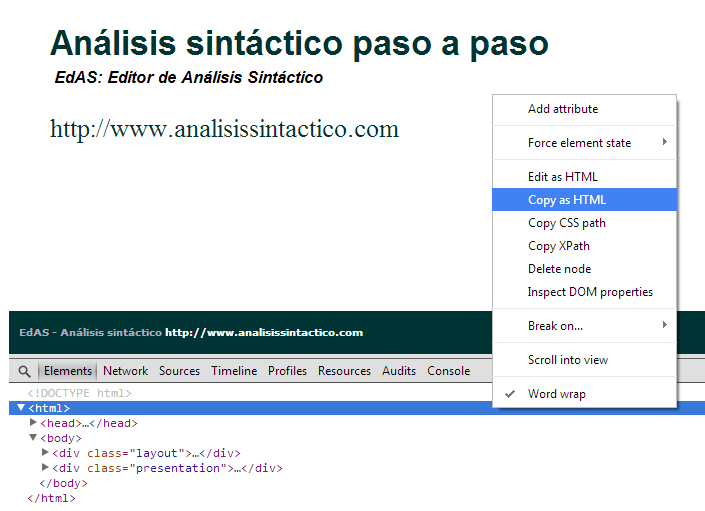The height and width of the screenshot is (511, 705).
Task: Switch to the Network tab
Action: pos(125,371)
